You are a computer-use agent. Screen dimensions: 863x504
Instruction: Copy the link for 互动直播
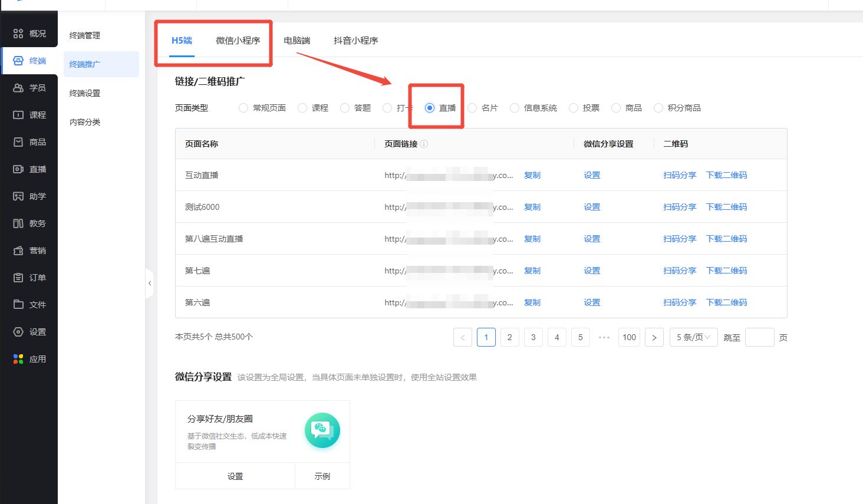pyautogui.click(x=532, y=175)
